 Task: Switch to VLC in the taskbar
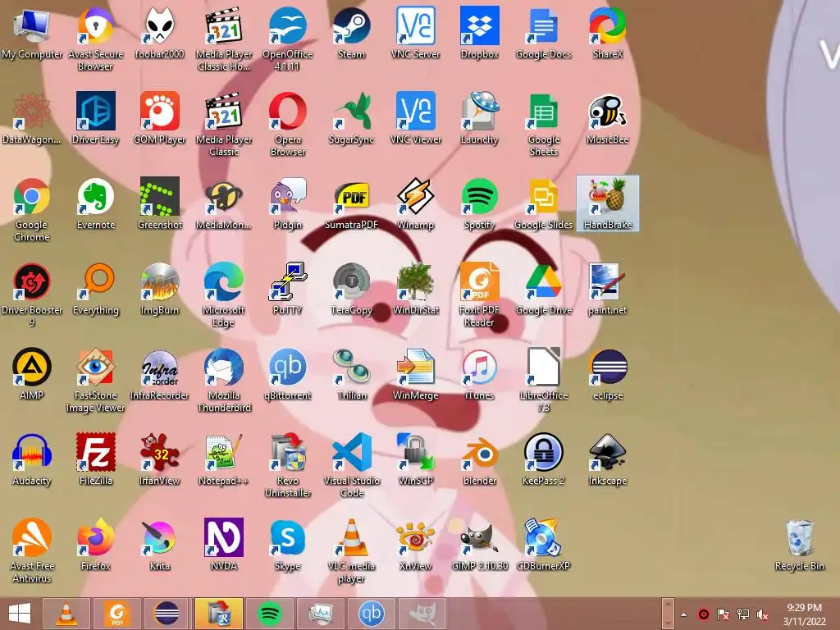66,614
